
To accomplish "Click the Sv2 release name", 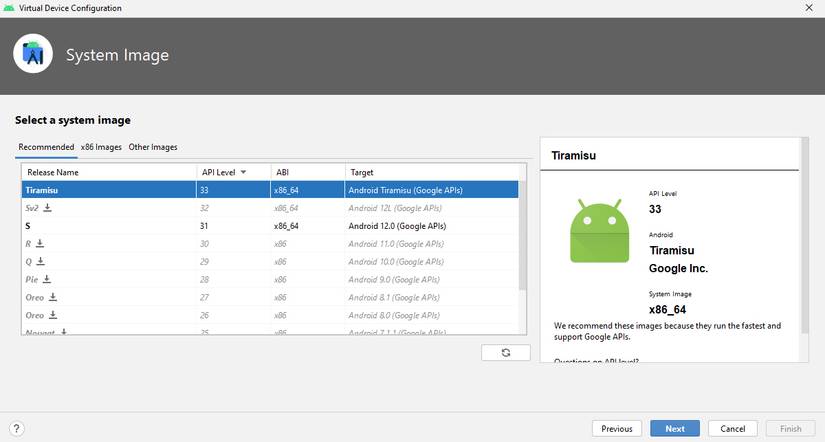I will 32,208.
